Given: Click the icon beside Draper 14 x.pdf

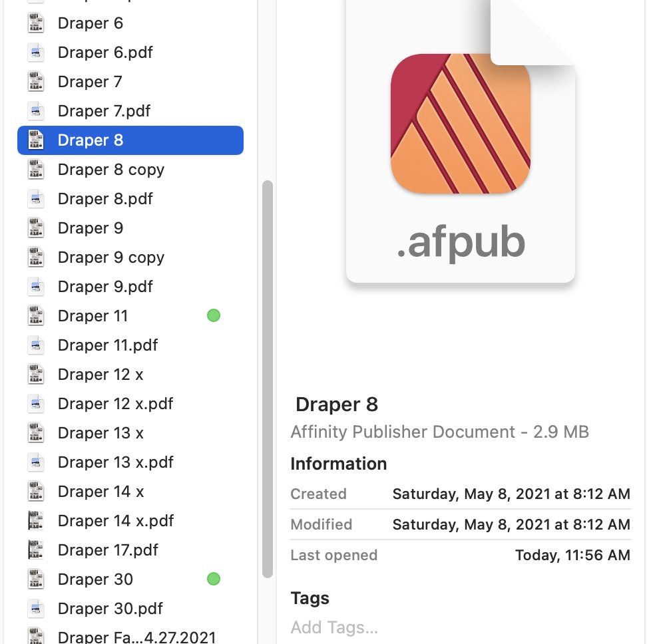Looking at the screenshot, I should click(36, 521).
